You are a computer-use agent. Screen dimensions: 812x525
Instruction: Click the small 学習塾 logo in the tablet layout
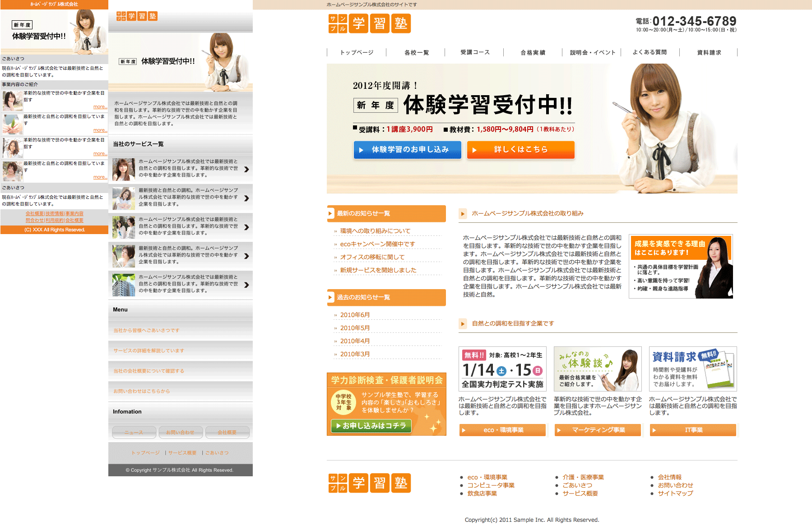tap(136, 16)
